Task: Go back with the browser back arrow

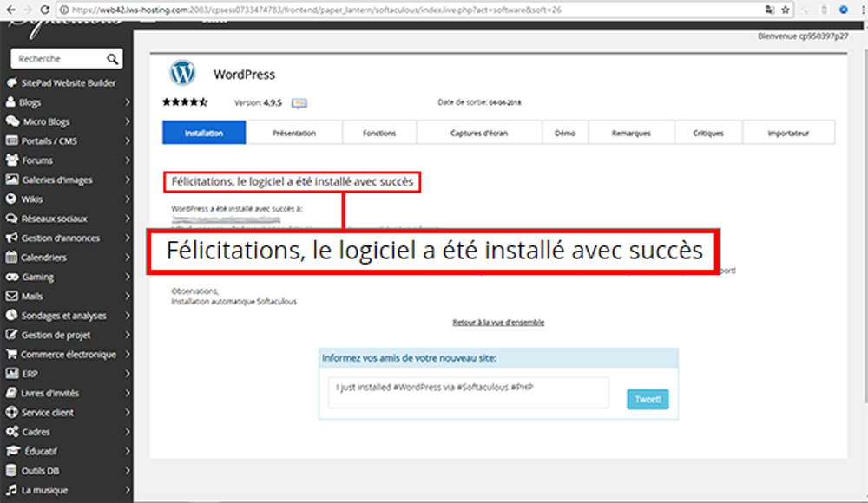Action: [x=10, y=10]
